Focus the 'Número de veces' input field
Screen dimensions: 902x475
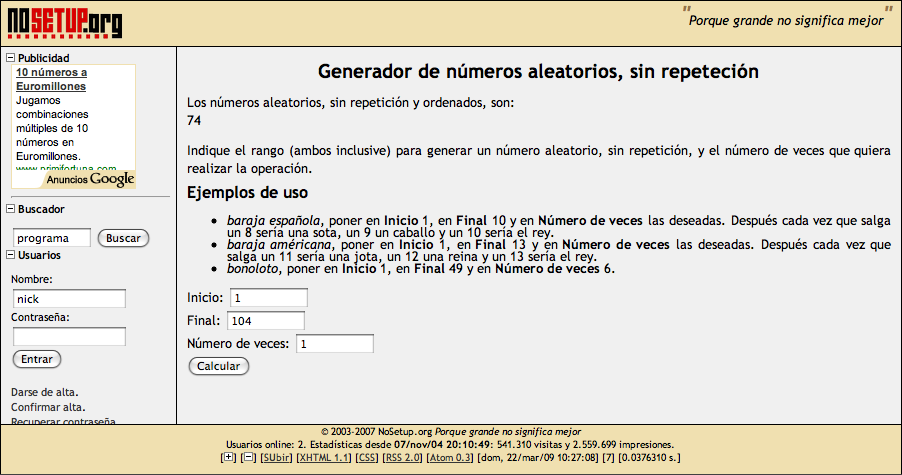click(x=335, y=344)
